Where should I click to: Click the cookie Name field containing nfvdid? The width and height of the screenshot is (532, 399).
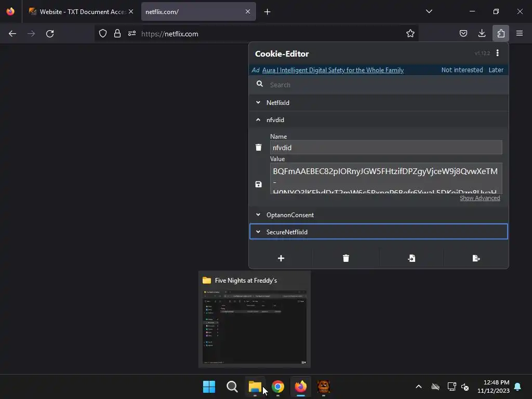point(386,148)
